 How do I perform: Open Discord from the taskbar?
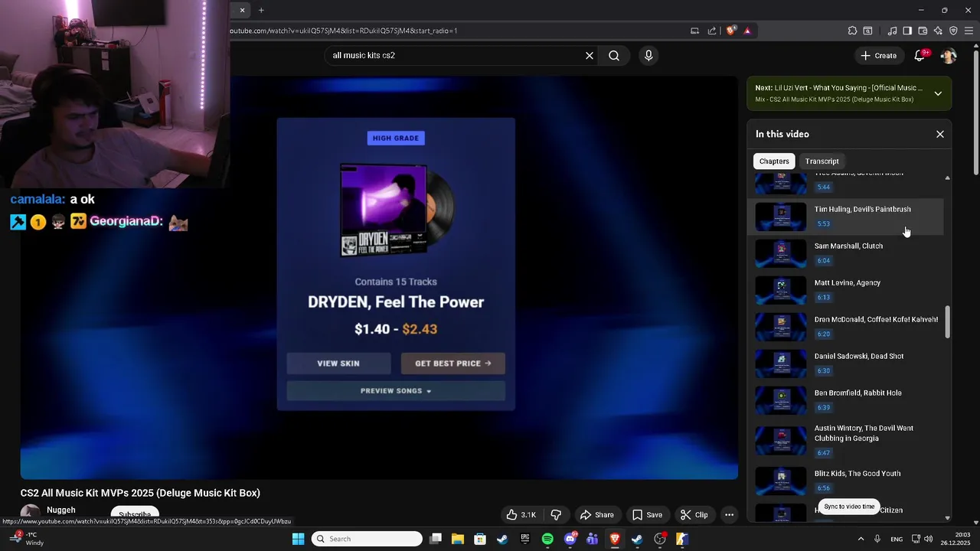point(570,539)
